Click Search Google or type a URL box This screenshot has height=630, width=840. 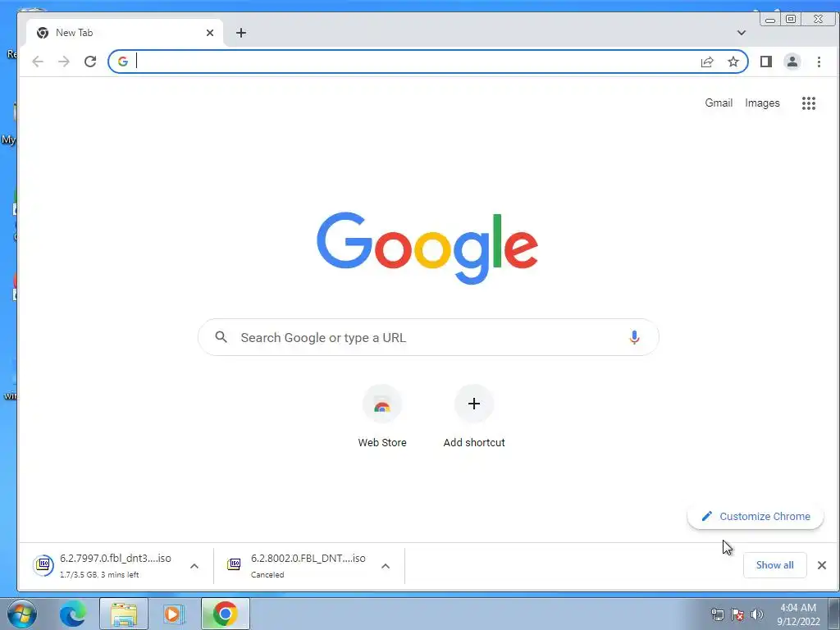click(428, 337)
